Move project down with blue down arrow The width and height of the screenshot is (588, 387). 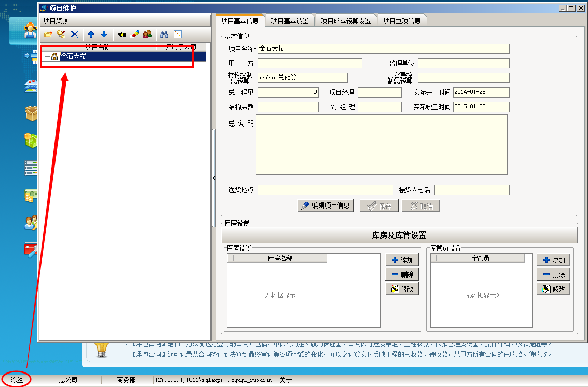104,34
